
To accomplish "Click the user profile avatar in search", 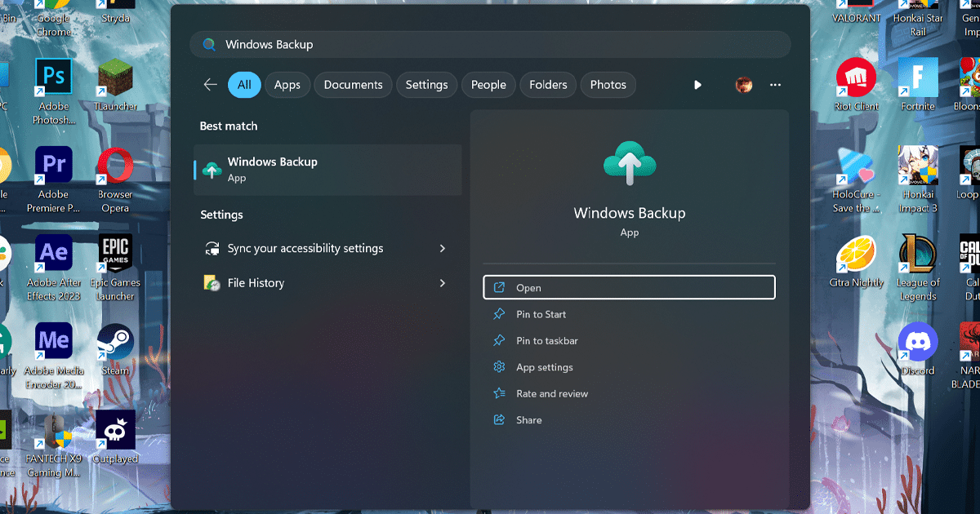I will pyautogui.click(x=743, y=85).
